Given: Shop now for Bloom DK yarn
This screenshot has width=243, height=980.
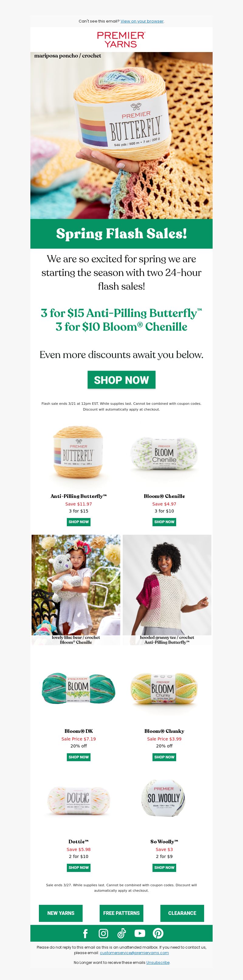Looking at the screenshot, I should [x=79, y=757].
